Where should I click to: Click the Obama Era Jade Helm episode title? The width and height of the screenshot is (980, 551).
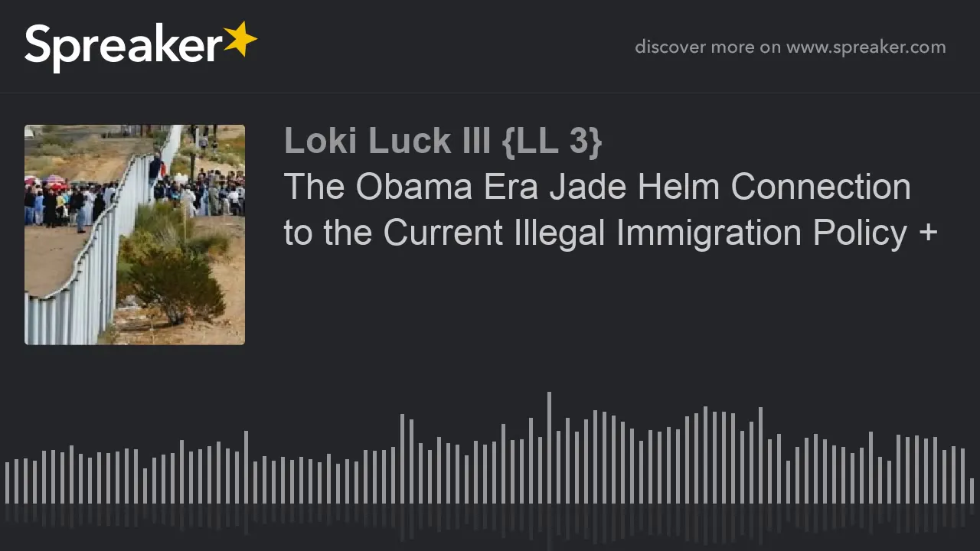[610, 210]
